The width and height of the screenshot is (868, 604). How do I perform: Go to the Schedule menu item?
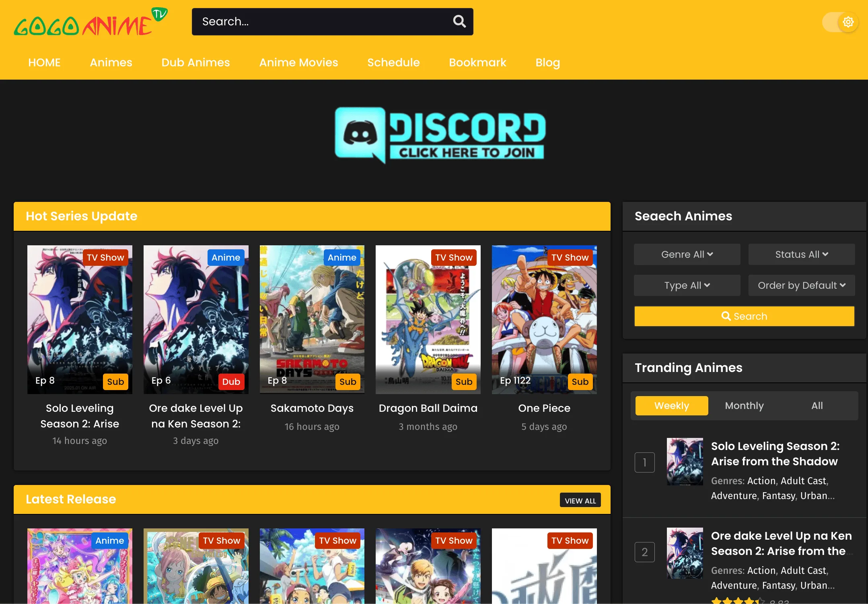(393, 62)
